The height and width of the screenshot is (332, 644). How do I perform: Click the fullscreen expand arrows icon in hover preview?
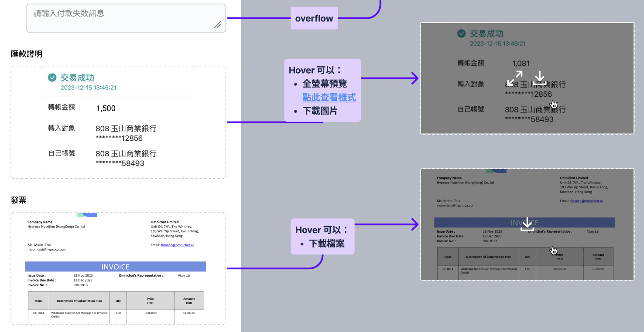coord(515,78)
